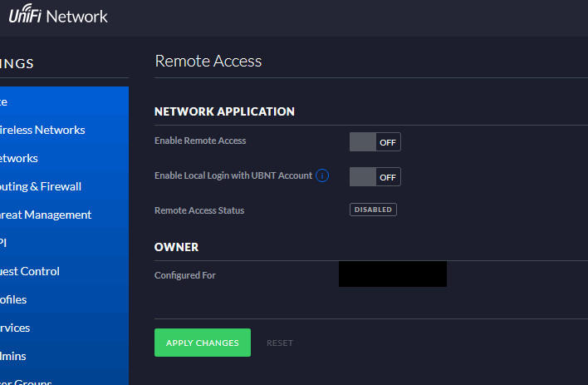Toggle Enable Remote Access switch

click(375, 142)
